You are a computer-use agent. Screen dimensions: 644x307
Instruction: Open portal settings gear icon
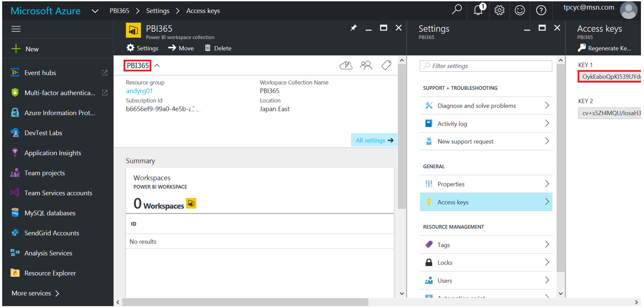(499, 10)
